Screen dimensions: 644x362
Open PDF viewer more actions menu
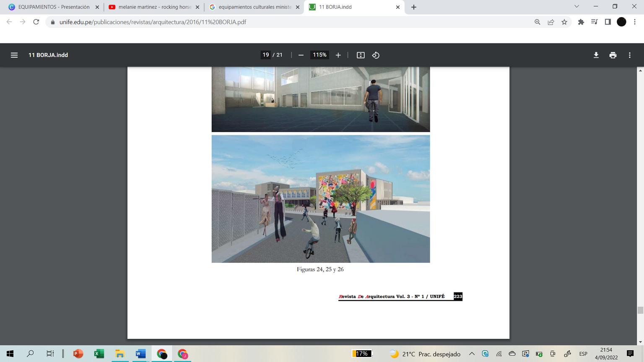click(x=630, y=55)
